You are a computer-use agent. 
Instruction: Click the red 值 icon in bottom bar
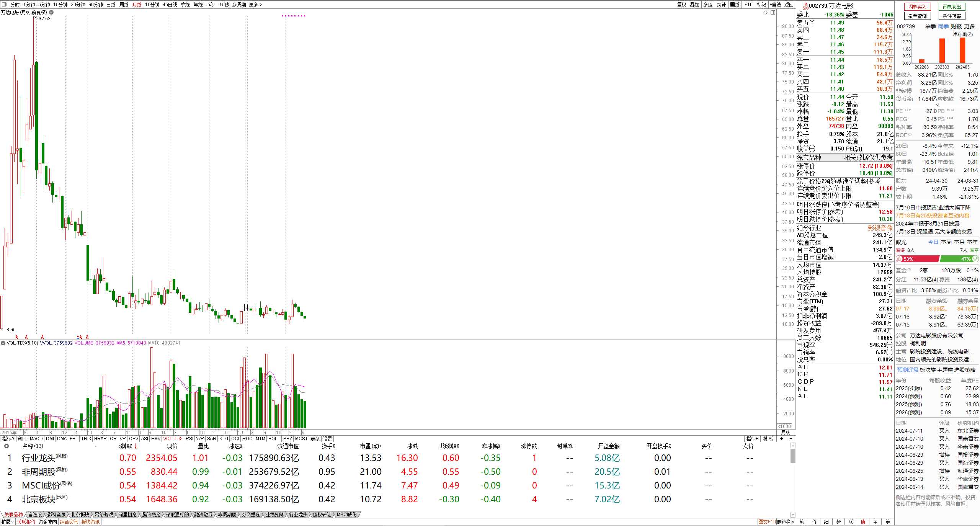point(863,522)
